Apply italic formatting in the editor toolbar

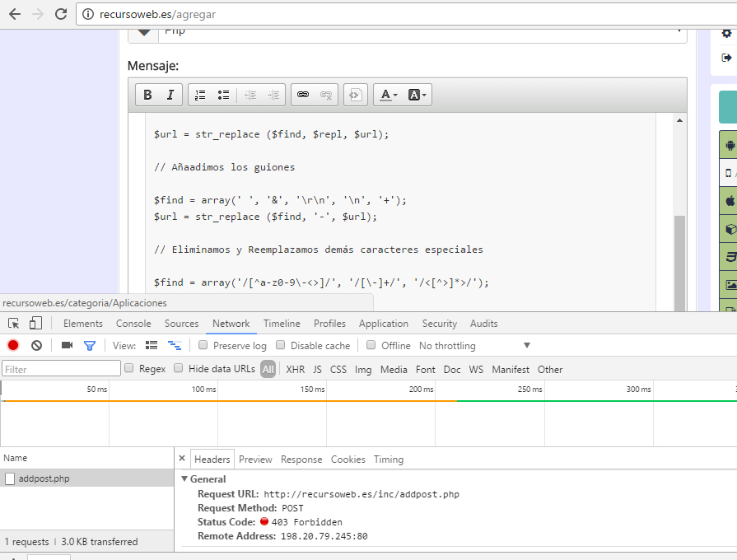(170, 95)
